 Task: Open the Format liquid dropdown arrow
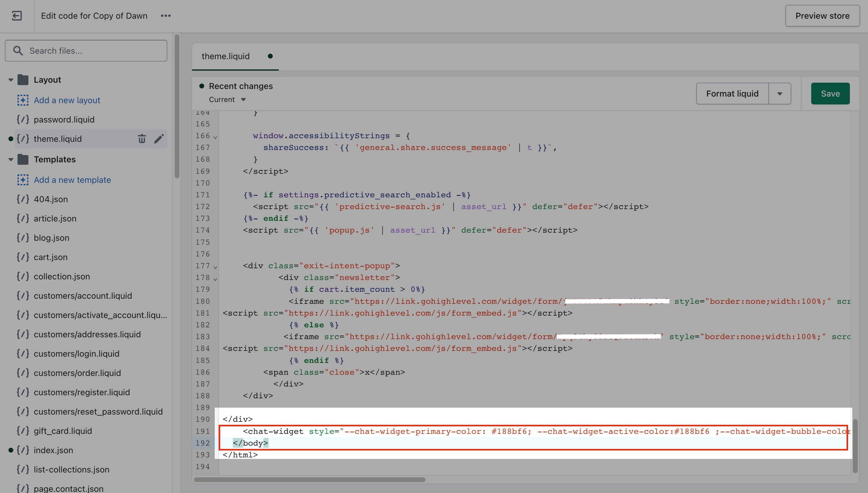[x=780, y=94]
